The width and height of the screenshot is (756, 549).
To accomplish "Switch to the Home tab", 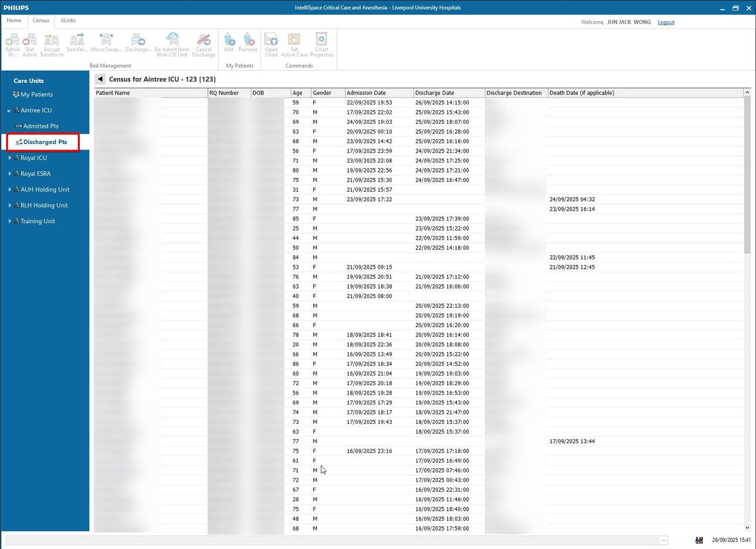I will [x=14, y=21].
